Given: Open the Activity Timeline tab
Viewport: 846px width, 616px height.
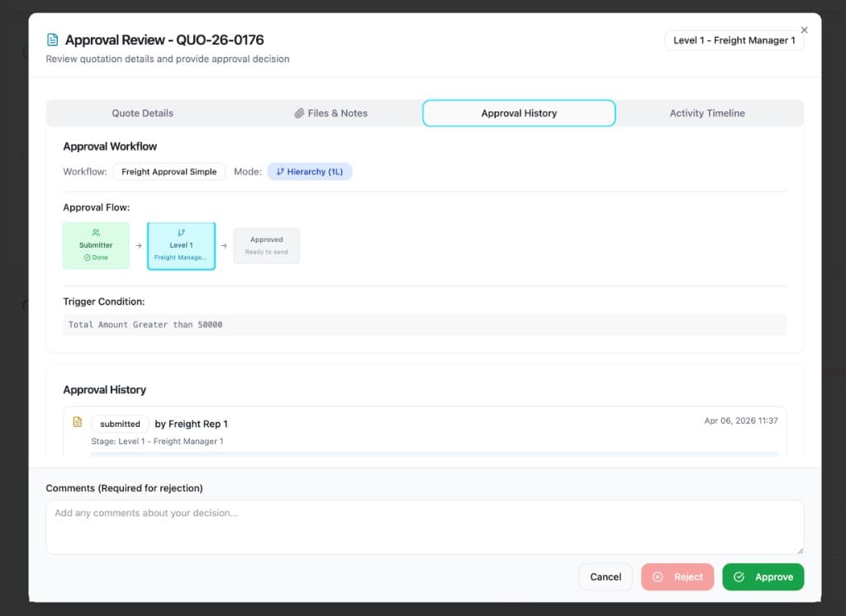Looking at the screenshot, I should pos(707,113).
